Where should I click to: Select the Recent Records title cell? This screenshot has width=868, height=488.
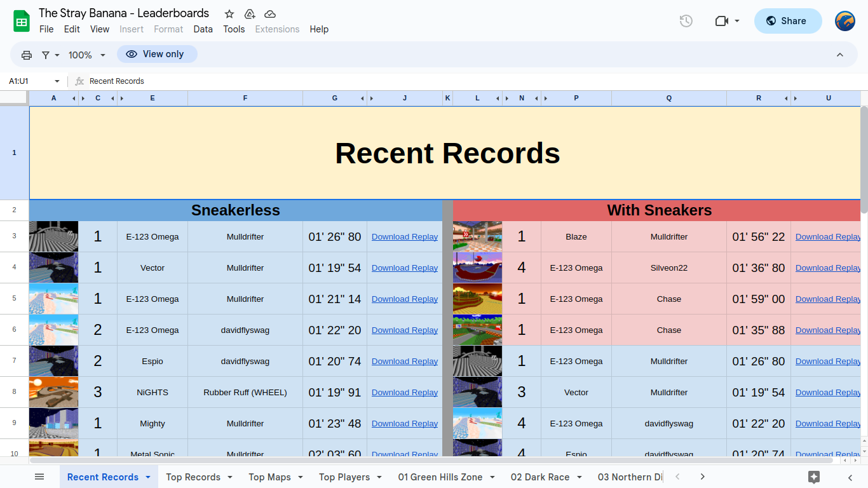(447, 153)
